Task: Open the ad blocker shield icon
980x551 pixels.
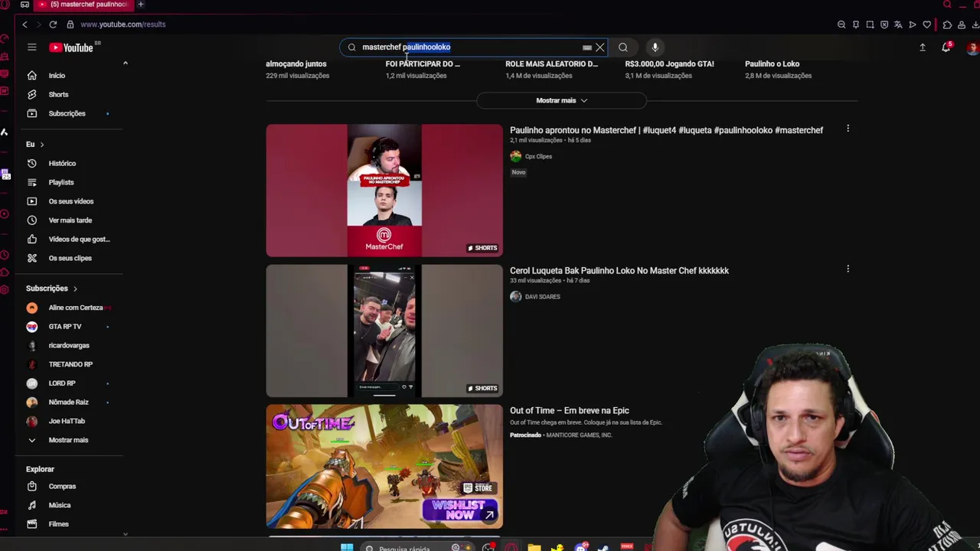Action: [884, 24]
